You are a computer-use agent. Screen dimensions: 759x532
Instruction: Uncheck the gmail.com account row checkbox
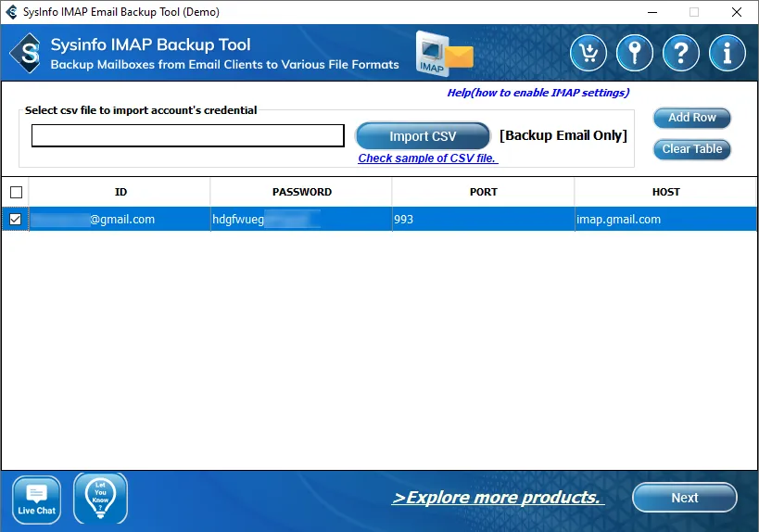[x=15, y=220]
